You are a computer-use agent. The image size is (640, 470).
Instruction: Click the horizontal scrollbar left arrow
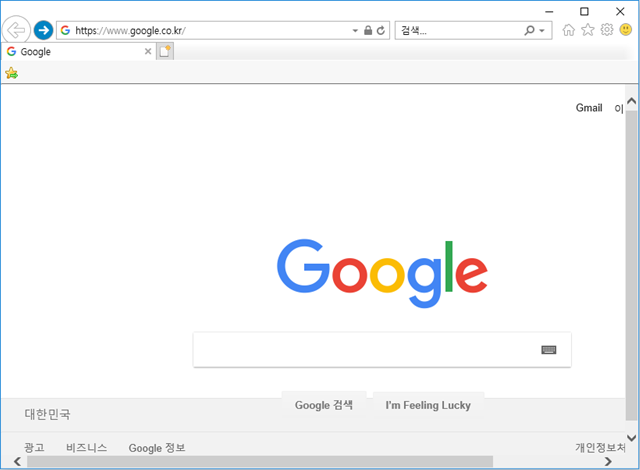(17, 461)
